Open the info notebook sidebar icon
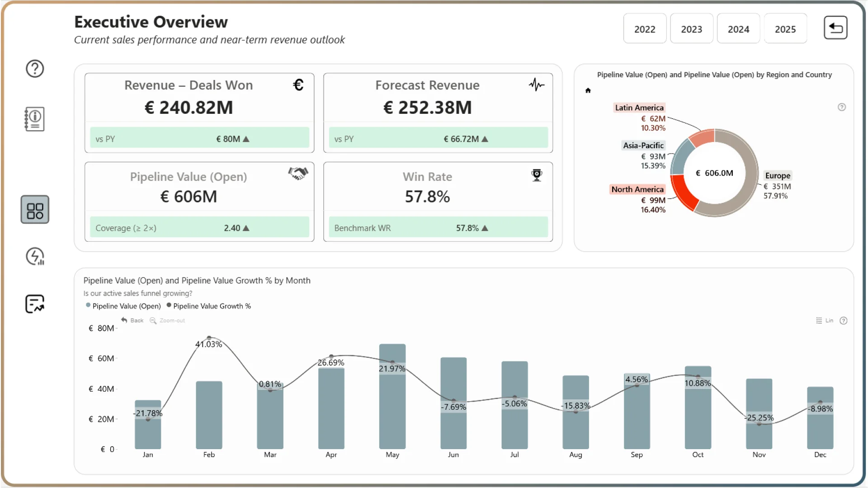This screenshot has height=488, width=868. tap(35, 119)
